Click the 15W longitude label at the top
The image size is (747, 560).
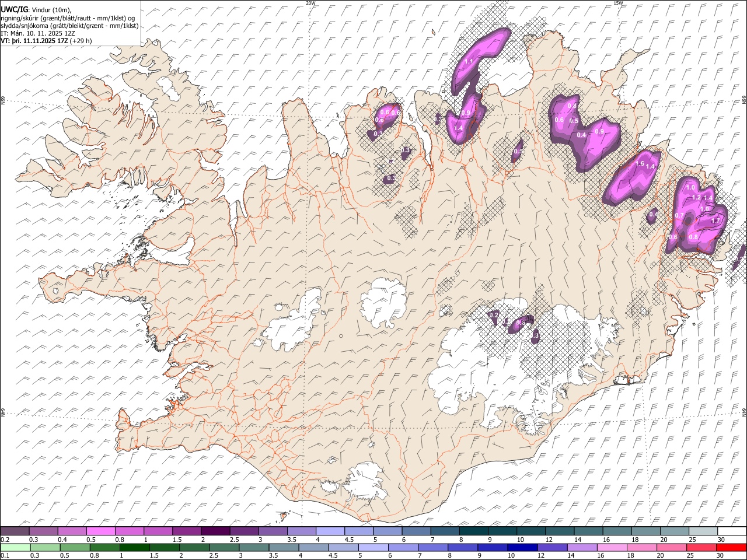[x=618, y=3]
